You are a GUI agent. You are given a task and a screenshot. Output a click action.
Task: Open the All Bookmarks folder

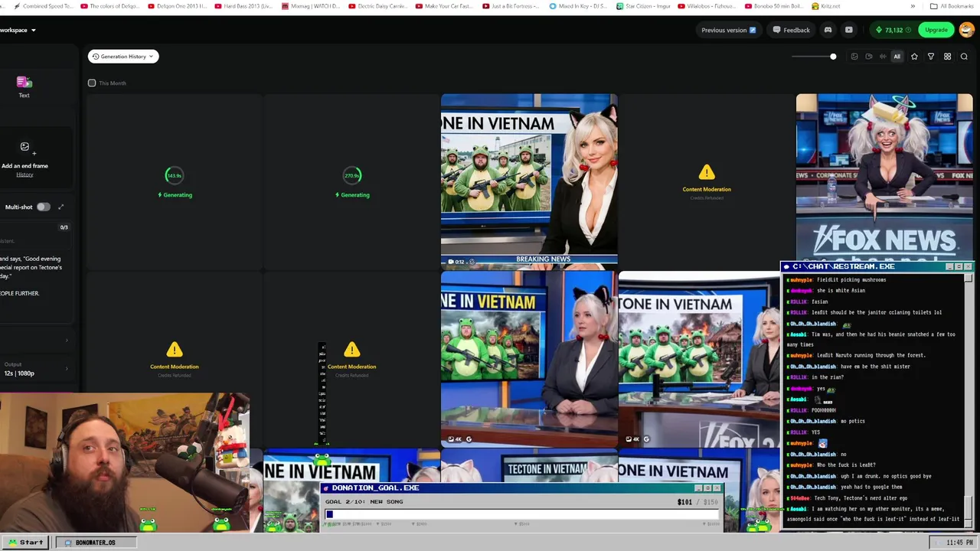coord(952,6)
